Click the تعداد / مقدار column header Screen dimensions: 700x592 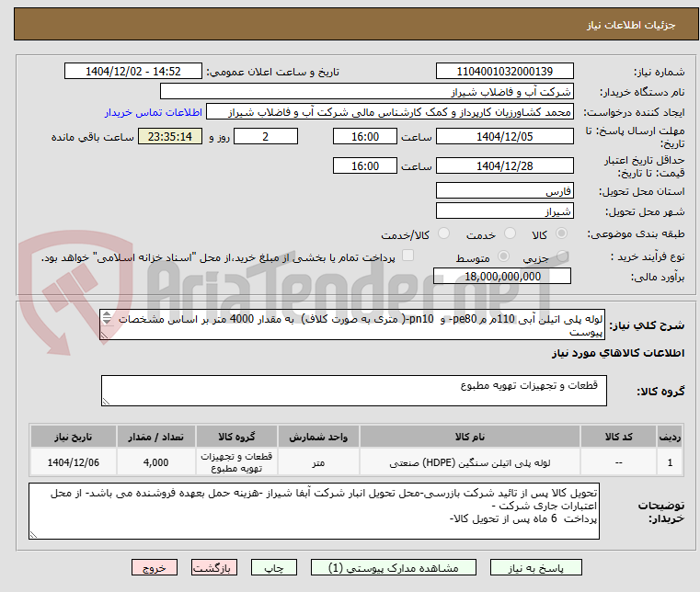(x=155, y=437)
